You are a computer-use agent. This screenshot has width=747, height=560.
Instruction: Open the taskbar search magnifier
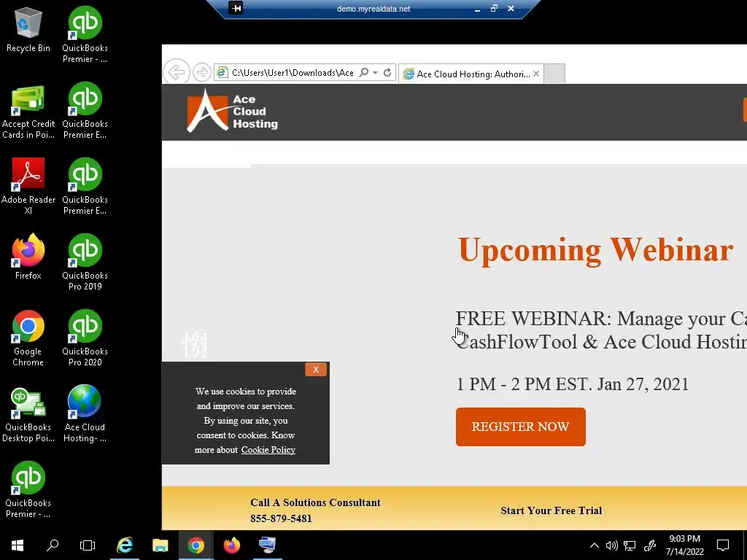(53, 545)
